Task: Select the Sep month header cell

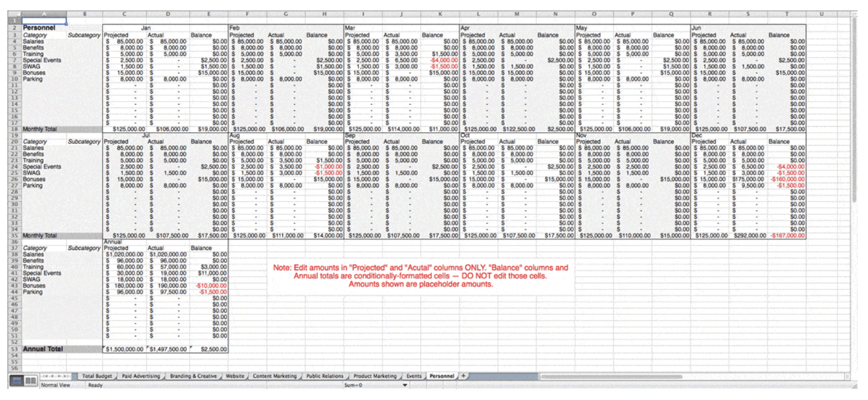Action: pos(363,135)
